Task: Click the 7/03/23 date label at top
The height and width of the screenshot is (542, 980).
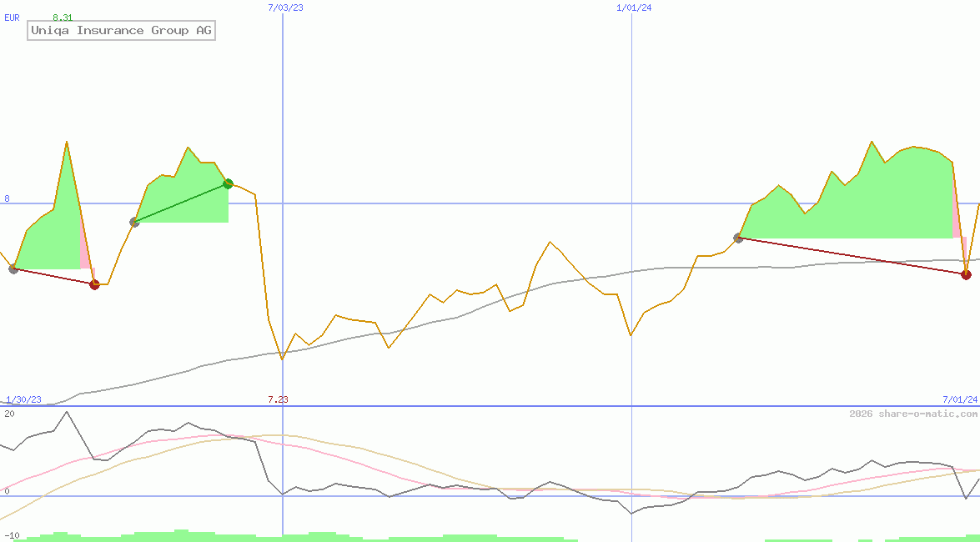Action: point(285,8)
